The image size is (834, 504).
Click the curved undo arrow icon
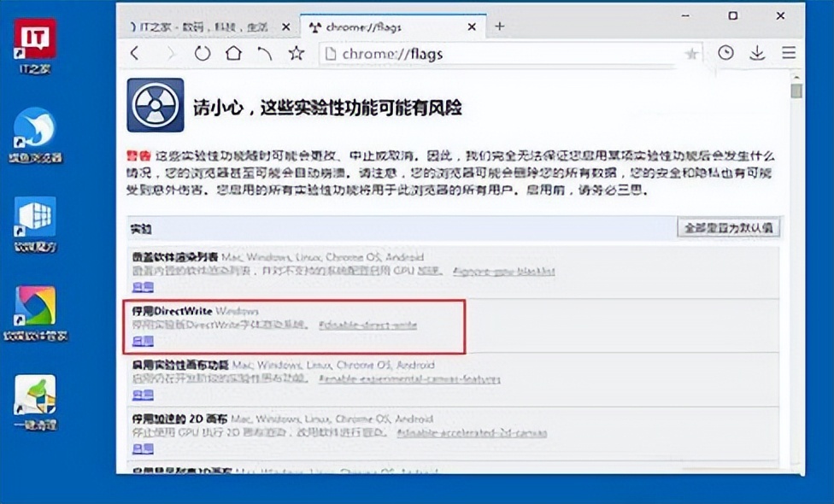[264, 53]
